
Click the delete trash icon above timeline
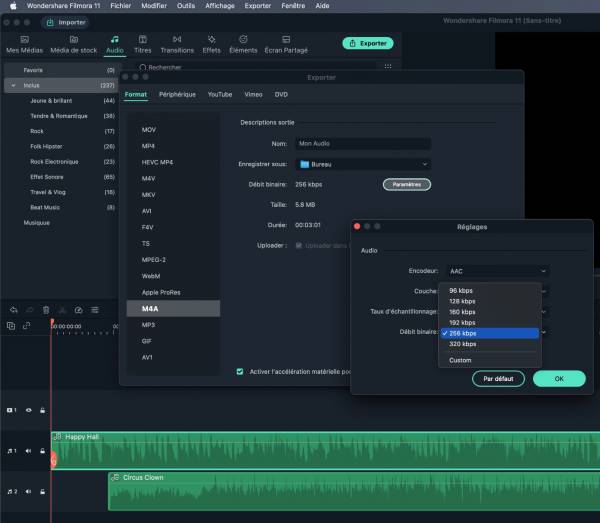pyautogui.click(x=45, y=309)
